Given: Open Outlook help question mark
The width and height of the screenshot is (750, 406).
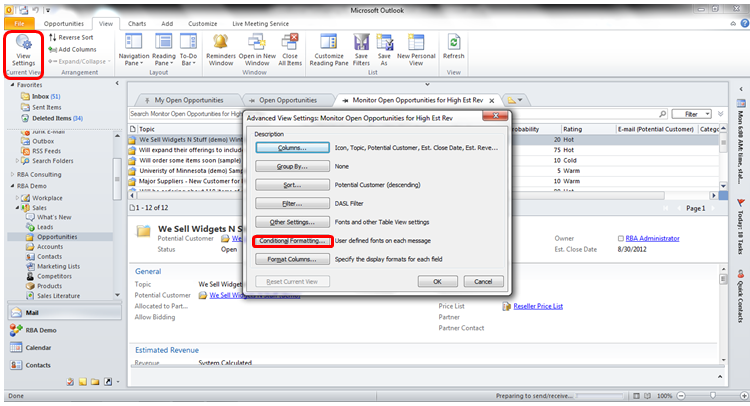Looking at the screenshot, I should coord(744,23).
